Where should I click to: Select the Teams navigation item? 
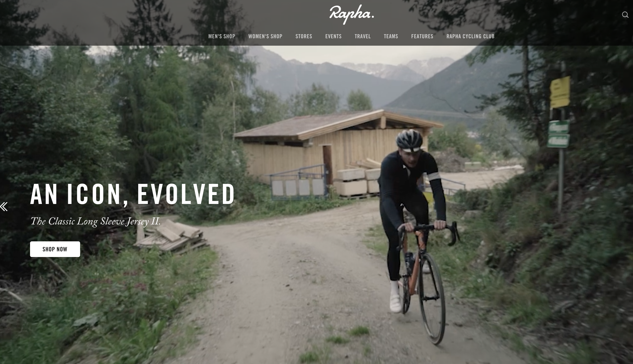click(391, 36)
